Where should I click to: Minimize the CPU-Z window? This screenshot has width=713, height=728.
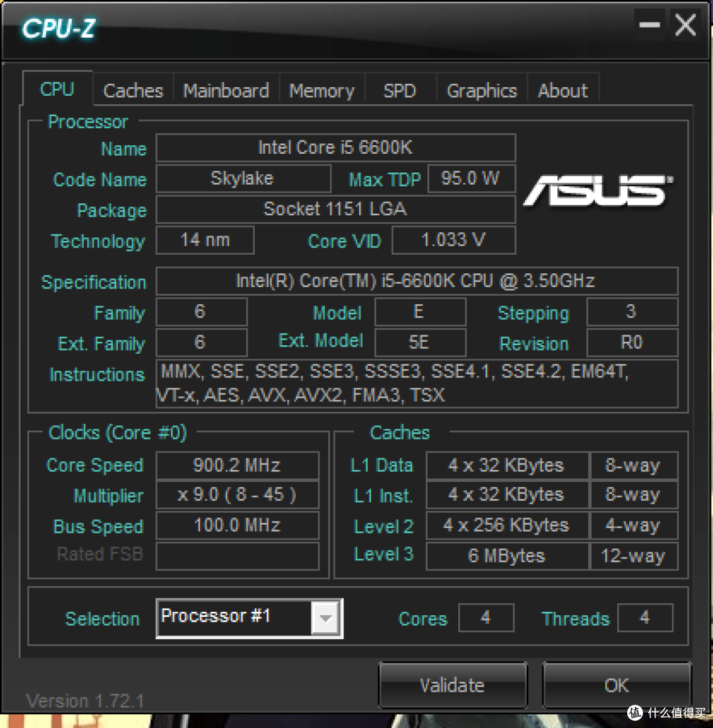[x=650, y=25]
